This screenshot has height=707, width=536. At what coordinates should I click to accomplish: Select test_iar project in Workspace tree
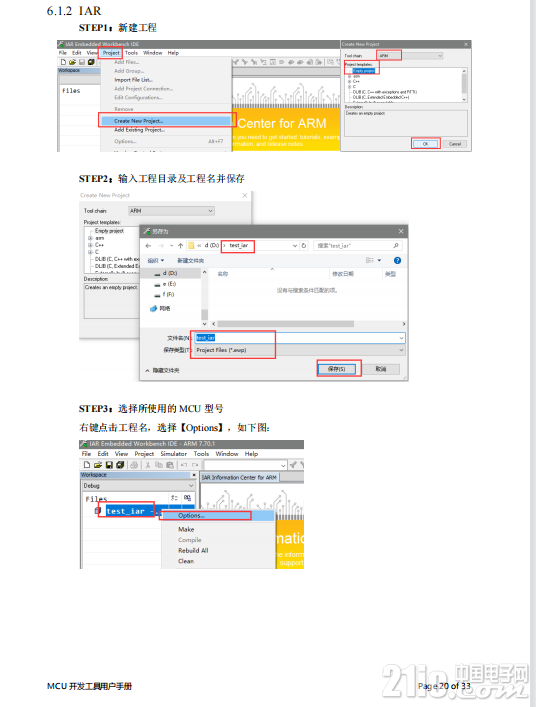click(125, 511)
